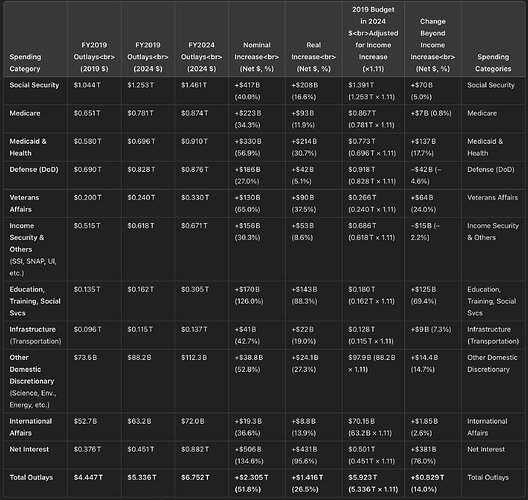Click 'Net Interest' in the last column
528x500 pixels.
tap(486, 449)
